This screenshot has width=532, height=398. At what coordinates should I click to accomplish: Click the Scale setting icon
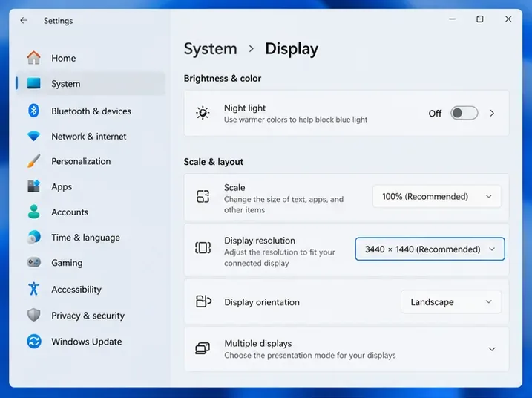(x=203, y=196)
